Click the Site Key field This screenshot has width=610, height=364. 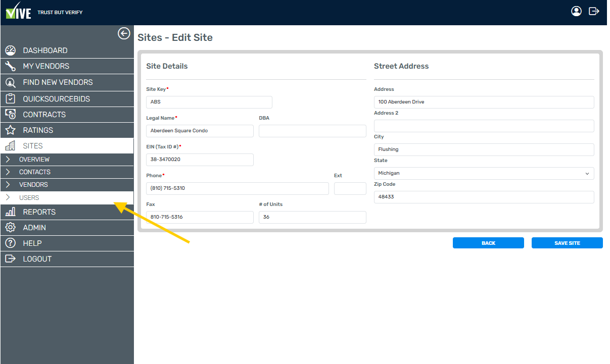(209, 102)
